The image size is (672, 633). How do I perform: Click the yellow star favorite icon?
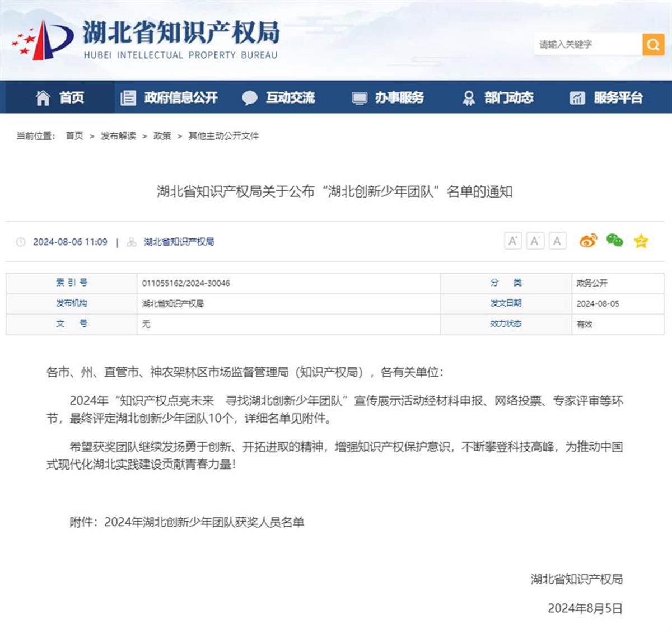[641, 241]
